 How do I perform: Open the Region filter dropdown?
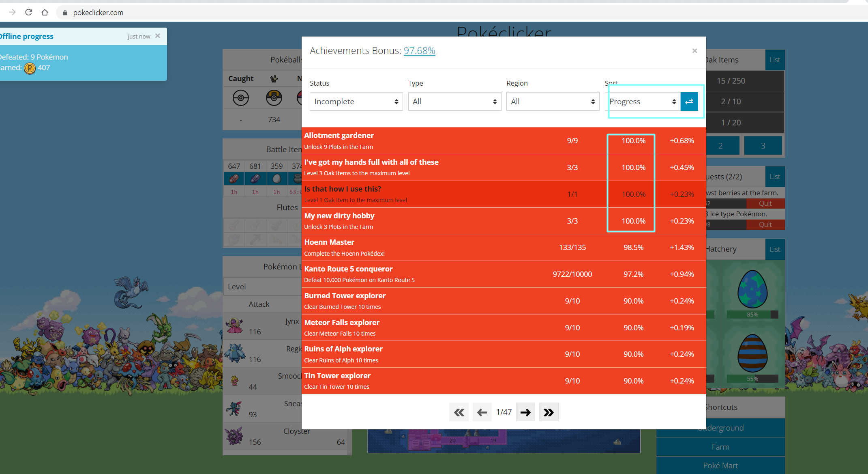coord(553,101)
